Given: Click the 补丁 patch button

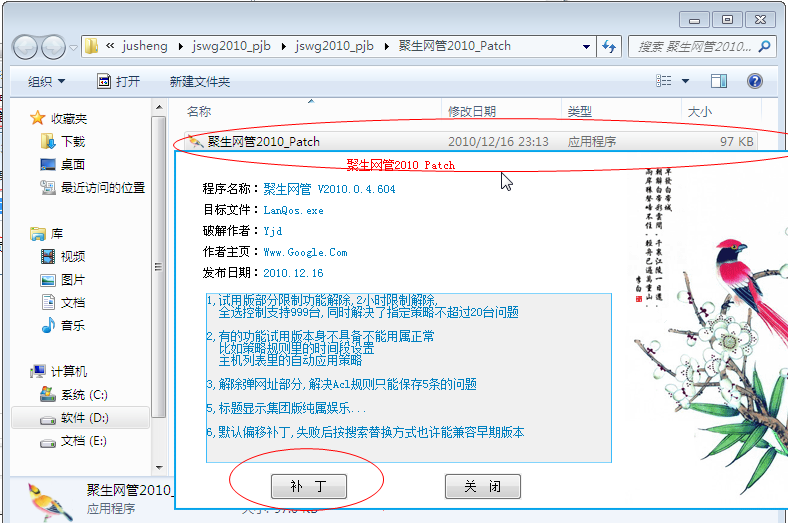Looking at the screenshot, I should click(309, 486).
